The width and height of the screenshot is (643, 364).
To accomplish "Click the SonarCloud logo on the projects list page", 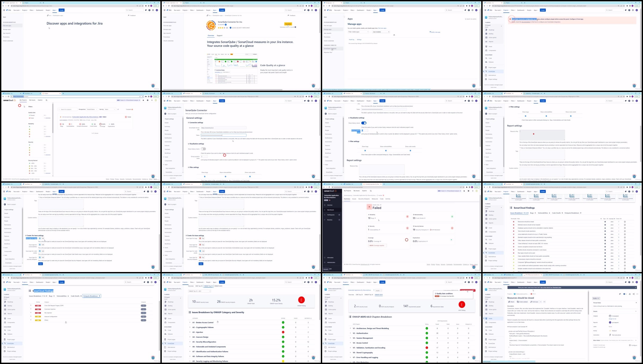I will [x=10, y=100].
